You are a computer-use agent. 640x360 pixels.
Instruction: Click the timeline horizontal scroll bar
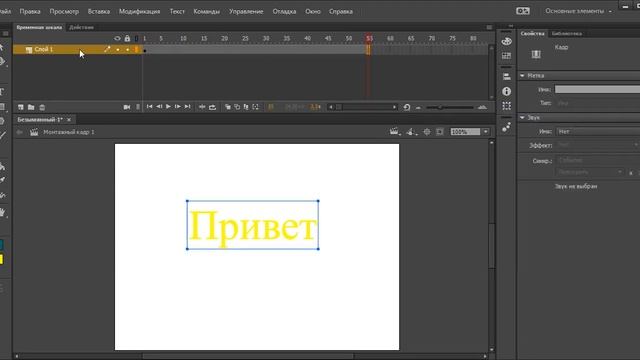(362, 107)
